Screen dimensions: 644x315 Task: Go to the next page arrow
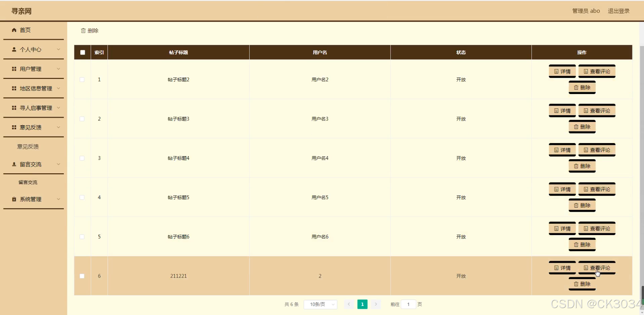pyautogui.click(x=376, y=304)
